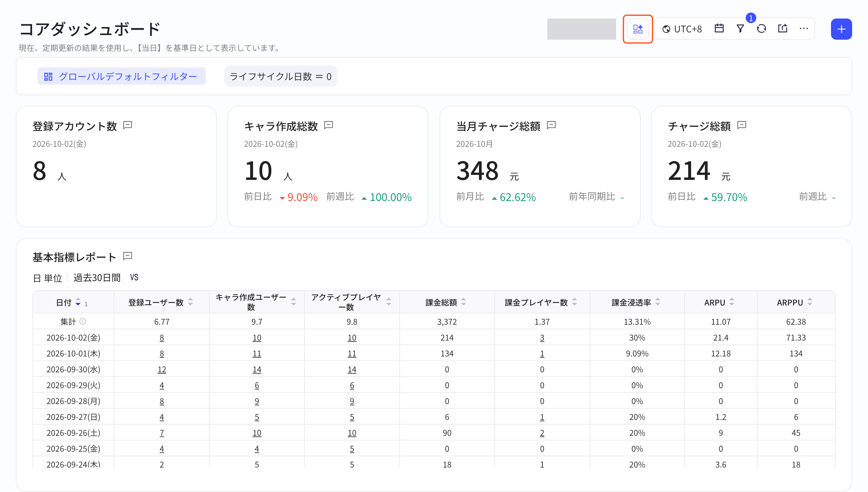Click the blue plus add button
This screenshot has height=492, width=868.
(841, 29)
